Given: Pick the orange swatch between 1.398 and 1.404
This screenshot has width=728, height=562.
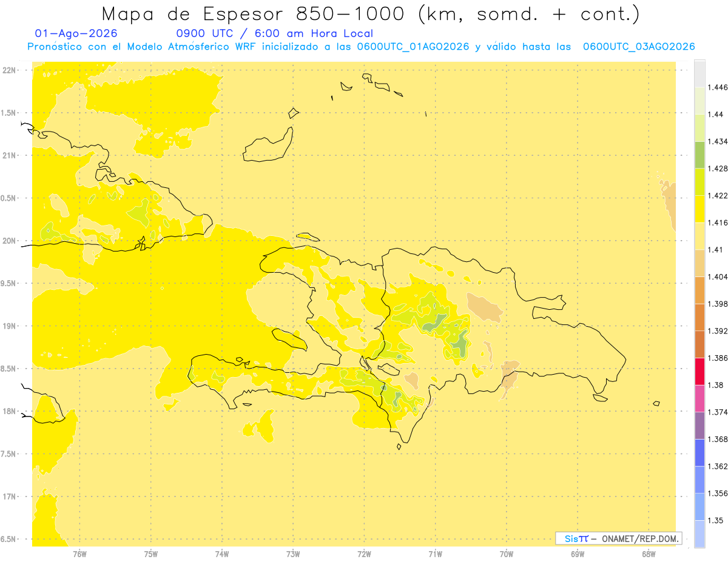Looking at the screenshot, I should [x=699, y=290].
